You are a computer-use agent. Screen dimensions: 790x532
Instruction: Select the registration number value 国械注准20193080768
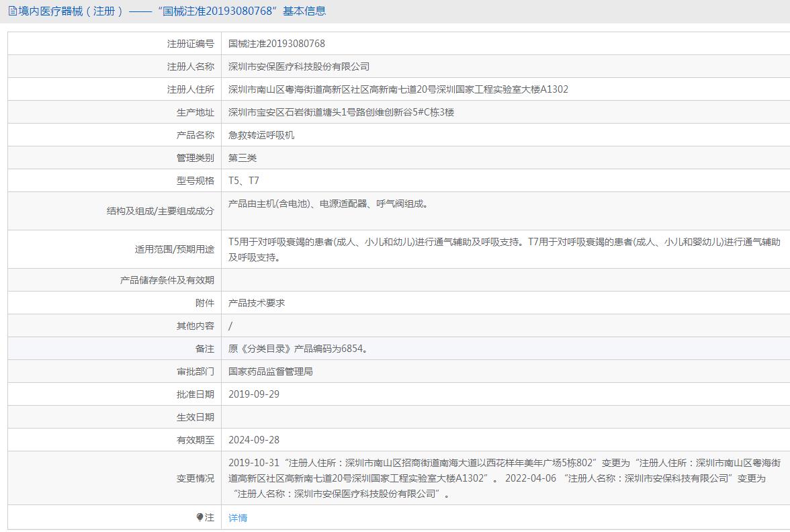coord(277,44)
